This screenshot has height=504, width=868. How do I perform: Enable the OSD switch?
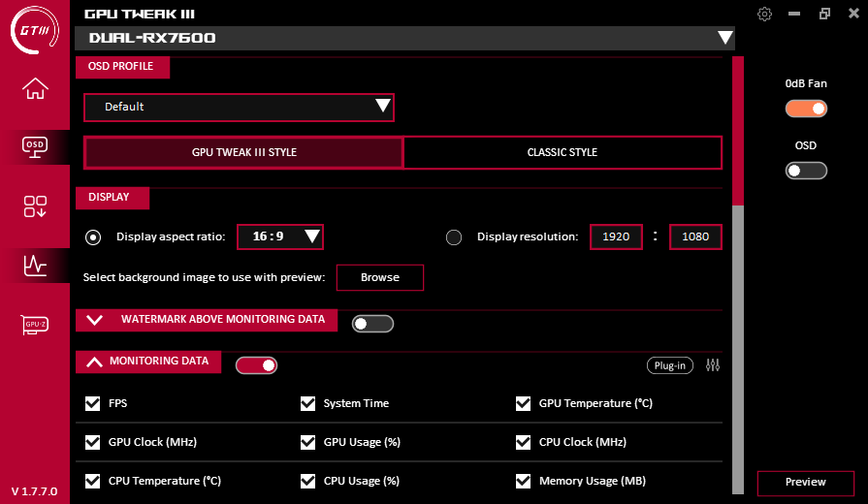pos(806,171)
